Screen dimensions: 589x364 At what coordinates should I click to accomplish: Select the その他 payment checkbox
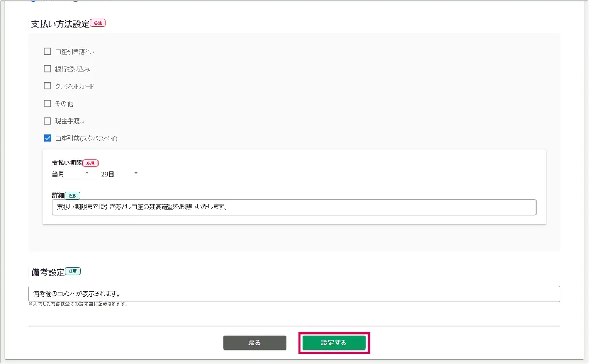coord(48,103)
